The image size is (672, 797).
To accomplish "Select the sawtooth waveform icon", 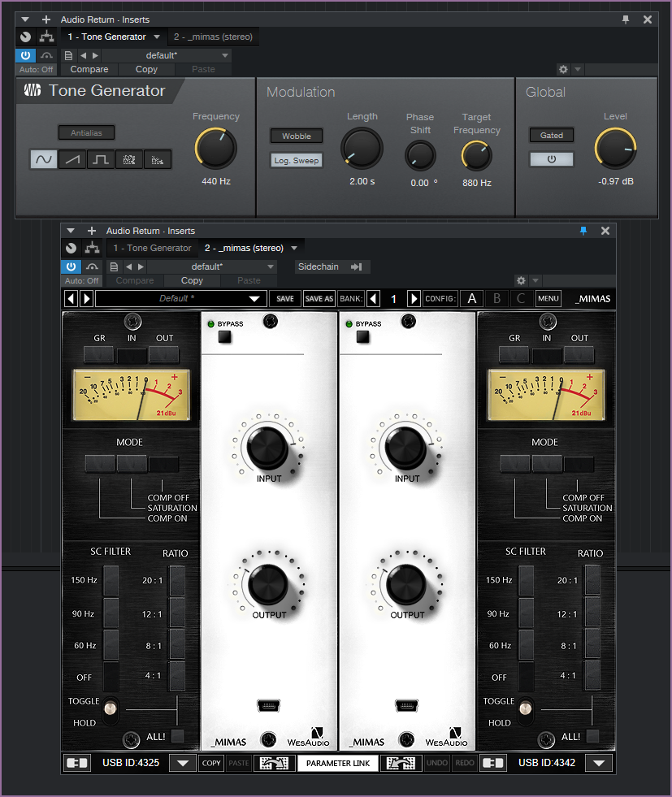I will click(x=72, y=159).
